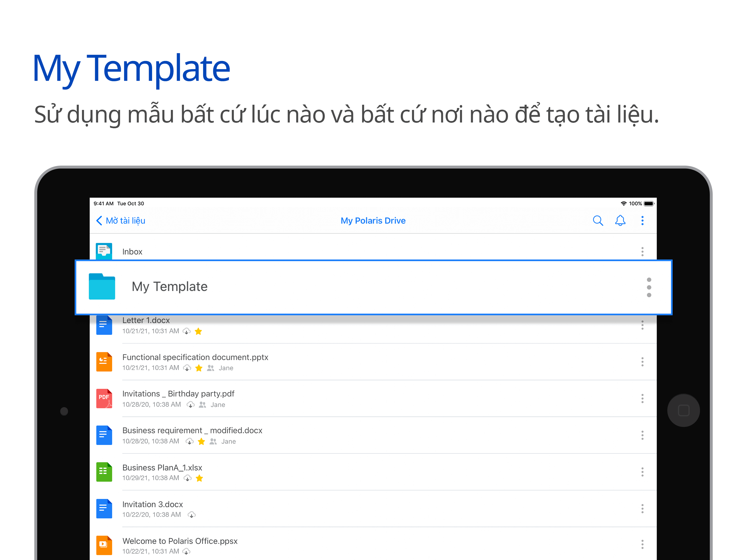The image size is (747, 560).
Task: Open more options for Inbox row
Action: [642, 252]
